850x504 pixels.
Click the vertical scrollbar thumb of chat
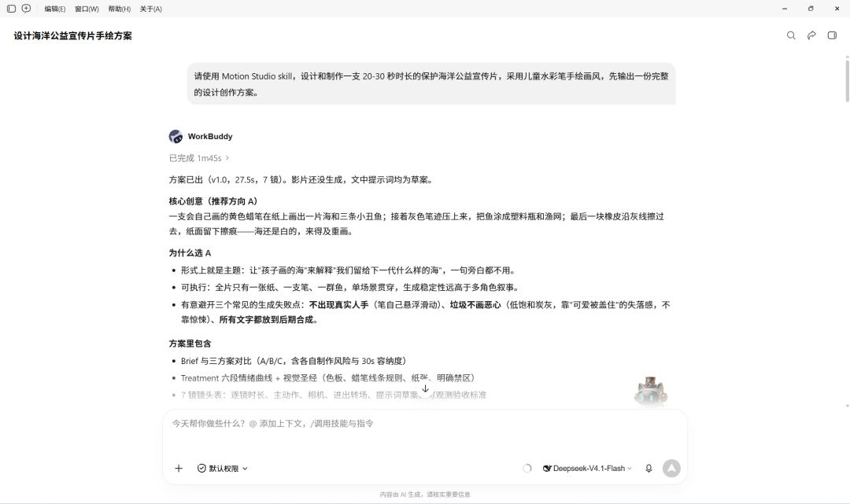(847, 80)
